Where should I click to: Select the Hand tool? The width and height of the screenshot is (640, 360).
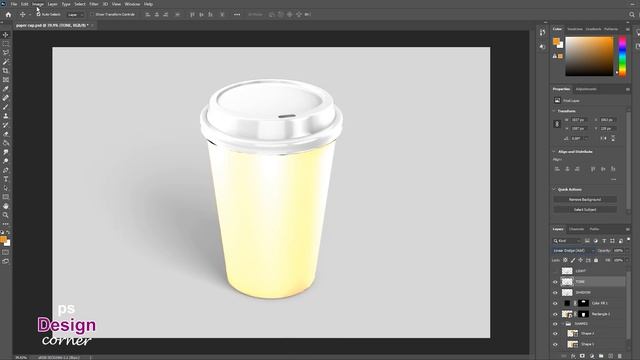[x=6, y=206]
